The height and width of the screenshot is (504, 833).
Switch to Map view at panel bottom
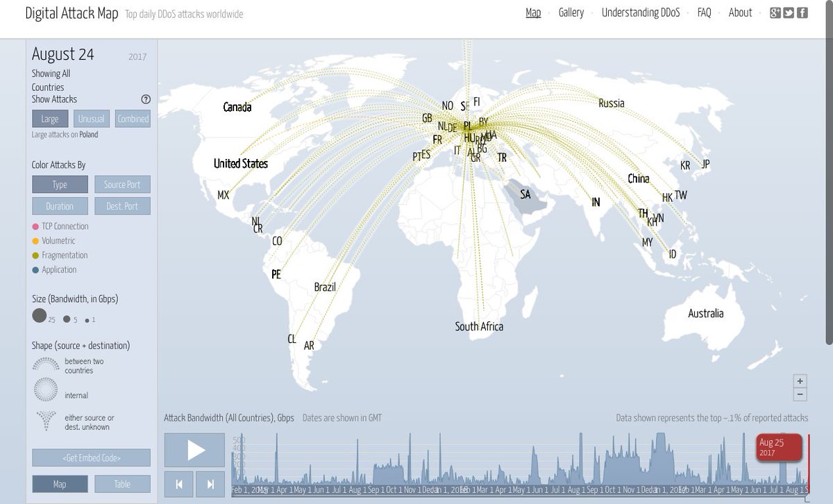pos(60,484)
